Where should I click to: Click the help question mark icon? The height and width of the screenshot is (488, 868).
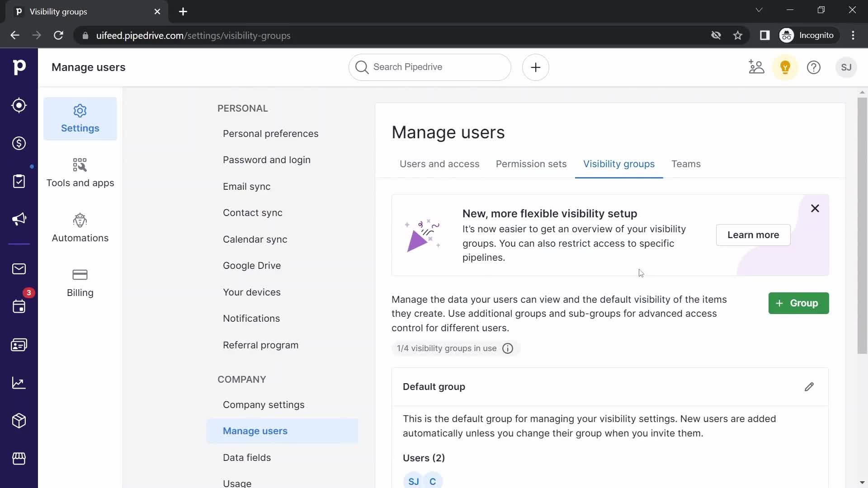[x=814, y=67]
